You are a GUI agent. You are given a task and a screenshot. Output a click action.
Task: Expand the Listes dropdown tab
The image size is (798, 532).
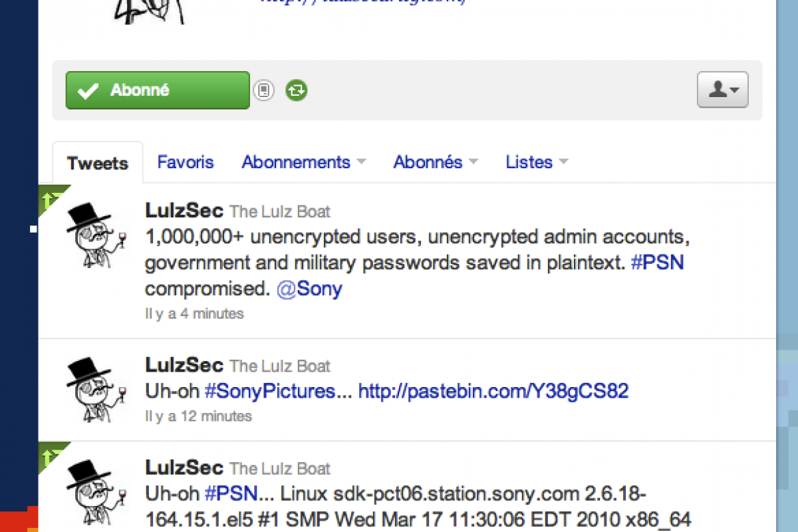click(x=537, y=162)
